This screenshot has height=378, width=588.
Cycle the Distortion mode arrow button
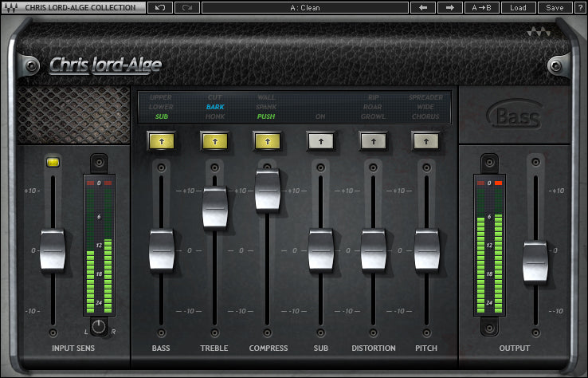(373, 141)
